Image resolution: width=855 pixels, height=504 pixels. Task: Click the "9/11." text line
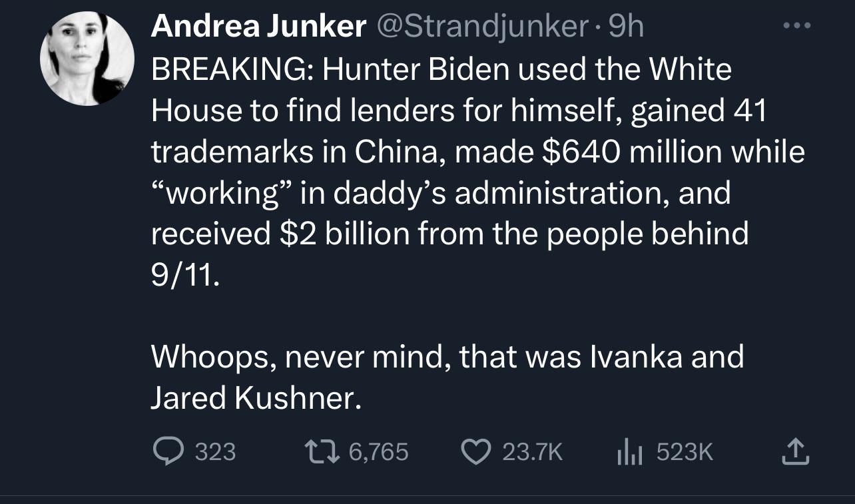pyautogui.click(x=184, y=274)
